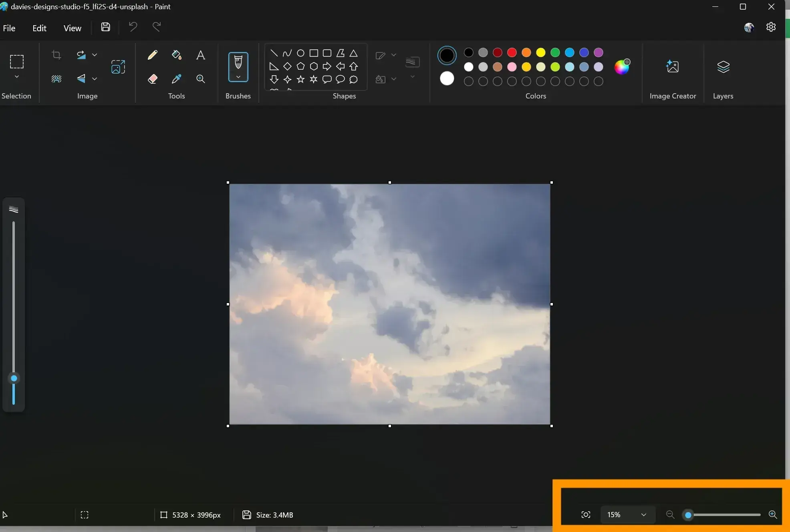Expand the Flip options dropdown
Viewport: 790px width, 532px height.
click(x=95, y=79)
